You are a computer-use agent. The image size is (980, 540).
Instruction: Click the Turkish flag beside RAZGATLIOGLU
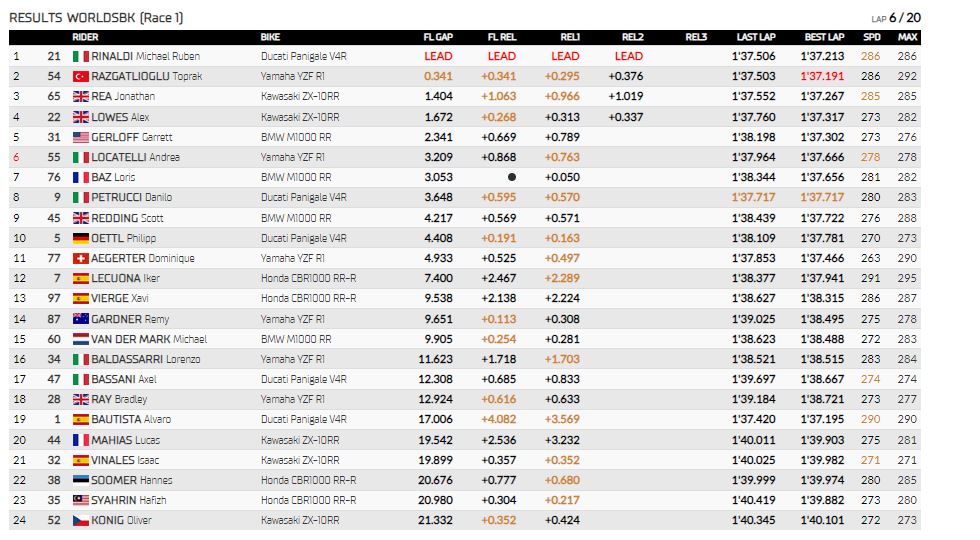[x=81, y=76]
